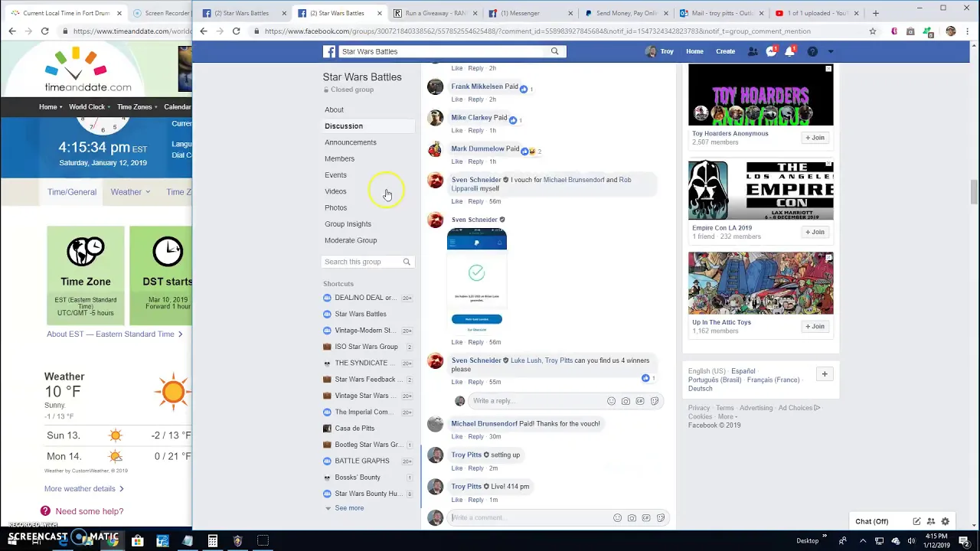Like Troy Pitts' Live! 414 pm comment

pyautogui.click(x=456, y=500)
